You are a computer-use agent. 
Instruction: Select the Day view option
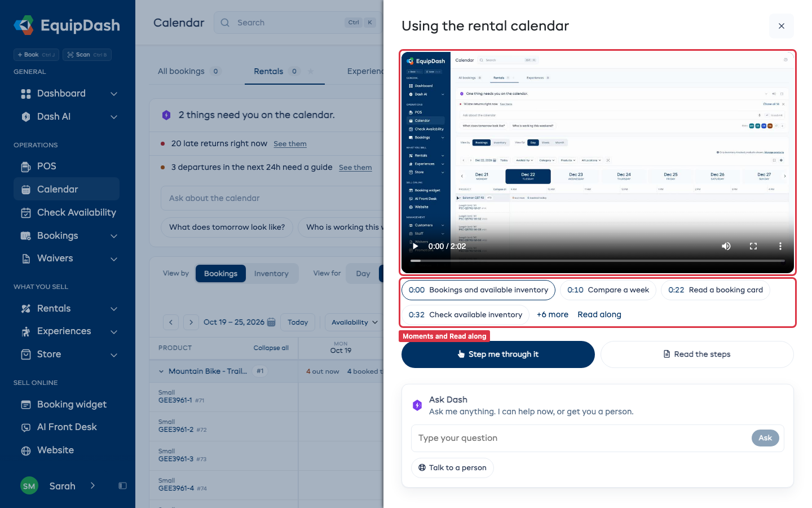363,274
